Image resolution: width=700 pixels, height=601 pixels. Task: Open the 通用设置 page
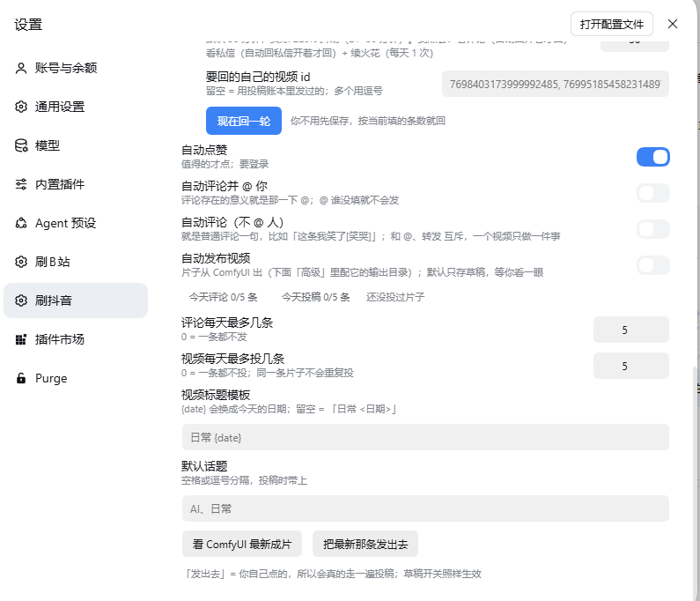(76, 107)
